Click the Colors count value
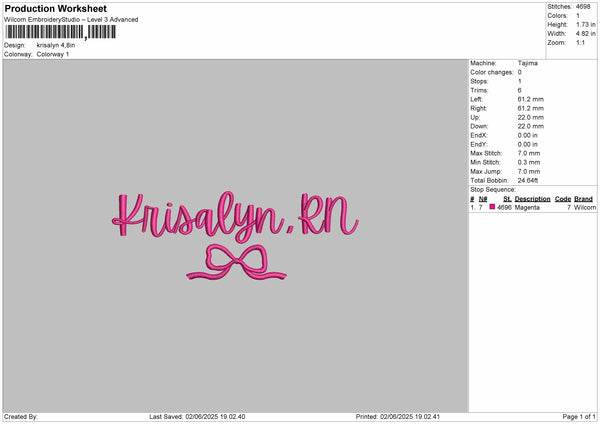The height and width of the screenshot is (424, 600). pos(578,16)
